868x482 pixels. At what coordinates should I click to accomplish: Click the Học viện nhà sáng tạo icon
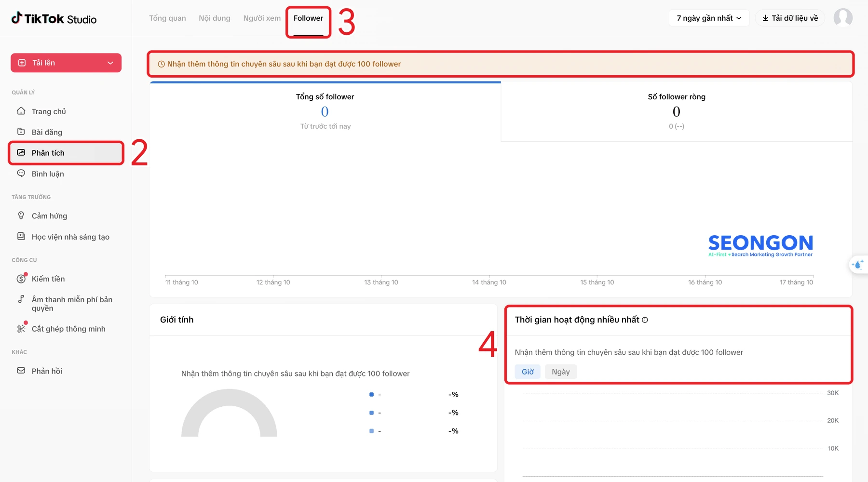coord(21,236)
